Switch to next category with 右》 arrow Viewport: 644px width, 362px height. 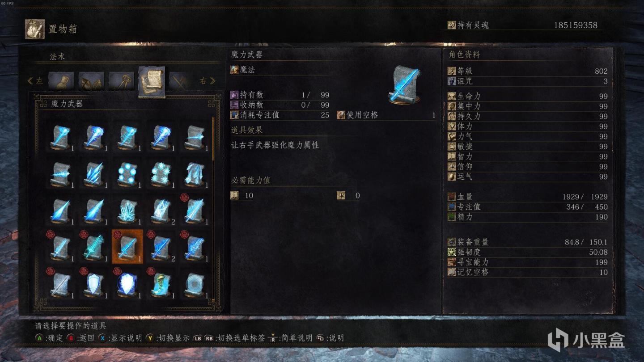click(208, 81)
